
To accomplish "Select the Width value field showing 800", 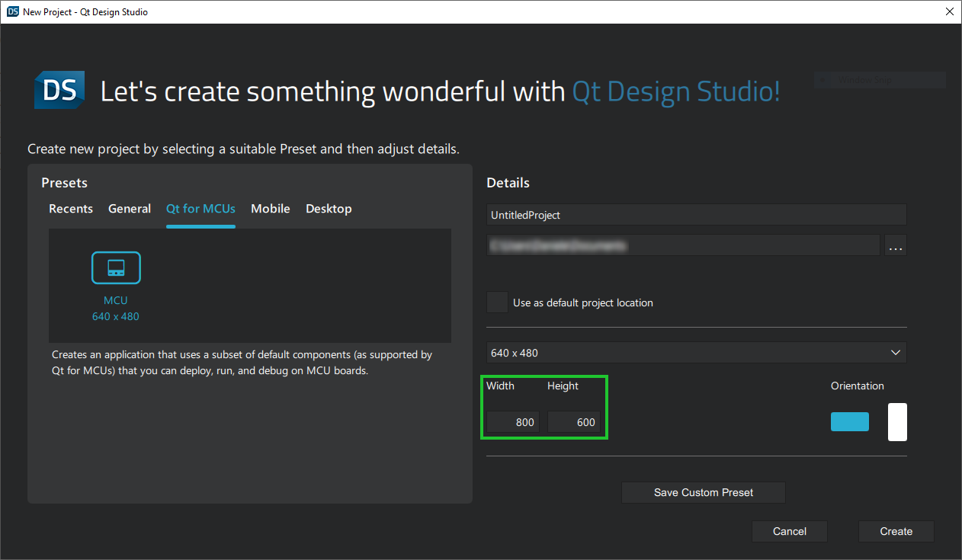I will coord(511,421).
